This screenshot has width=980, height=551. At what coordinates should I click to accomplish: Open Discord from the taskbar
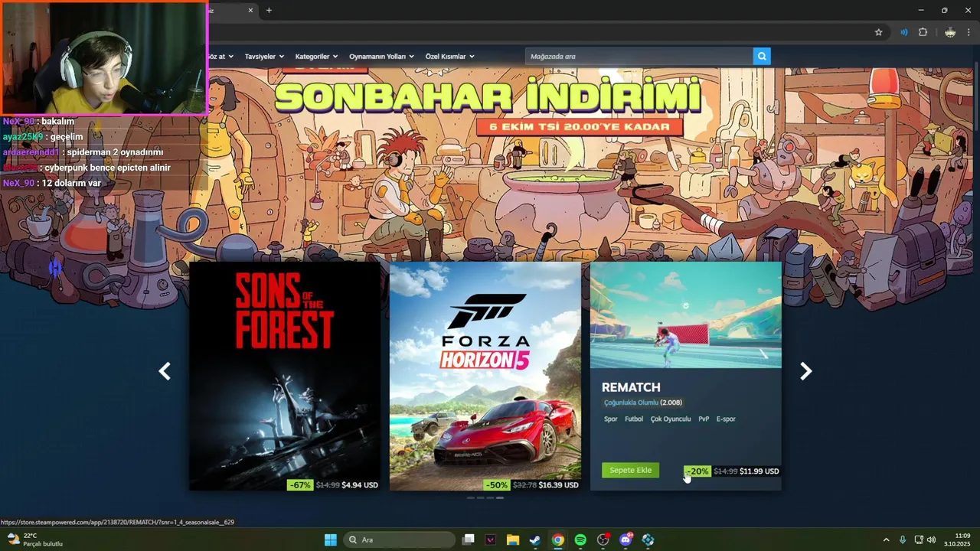pos(626,540)
